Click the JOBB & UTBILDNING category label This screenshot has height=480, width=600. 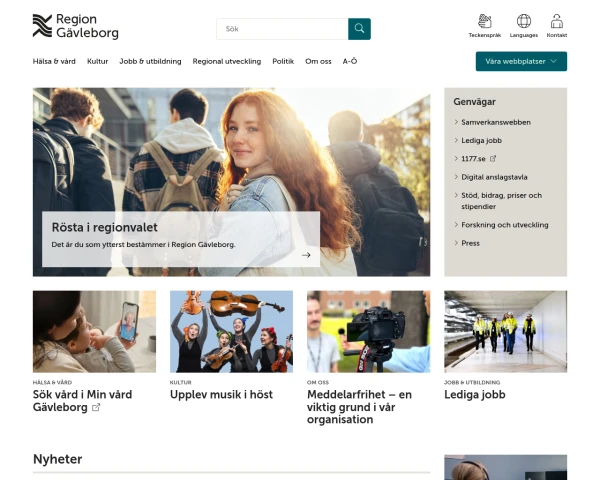472,382
